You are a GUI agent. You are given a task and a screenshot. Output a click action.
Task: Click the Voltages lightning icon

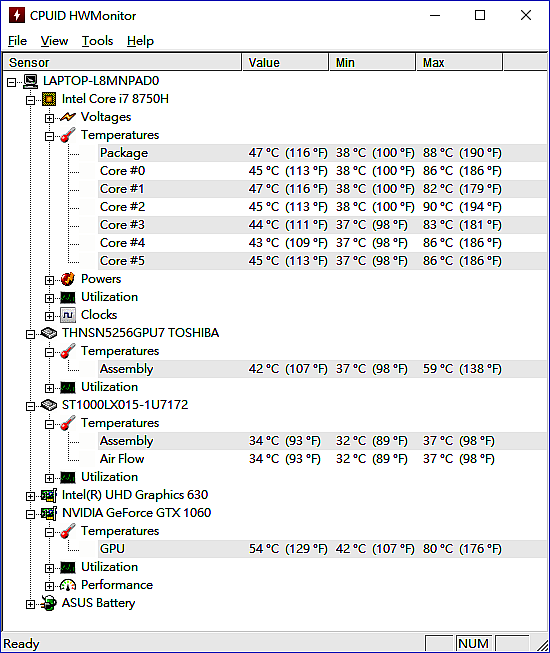click(68, 117)
